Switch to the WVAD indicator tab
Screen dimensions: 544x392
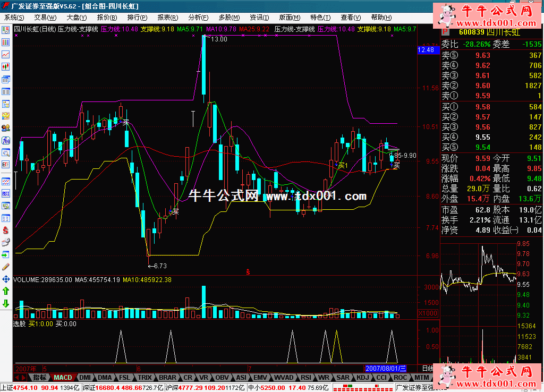(x=284, y=378)
